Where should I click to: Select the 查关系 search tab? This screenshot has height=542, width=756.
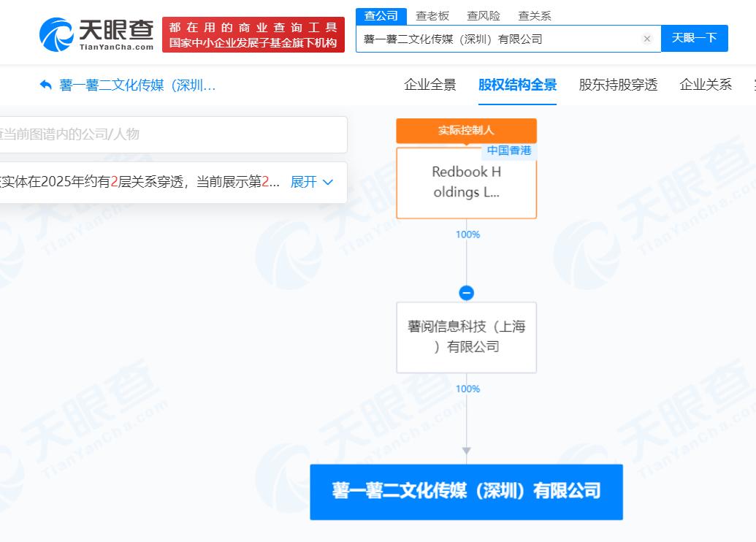pyautogui.click(x=535, y=15)
